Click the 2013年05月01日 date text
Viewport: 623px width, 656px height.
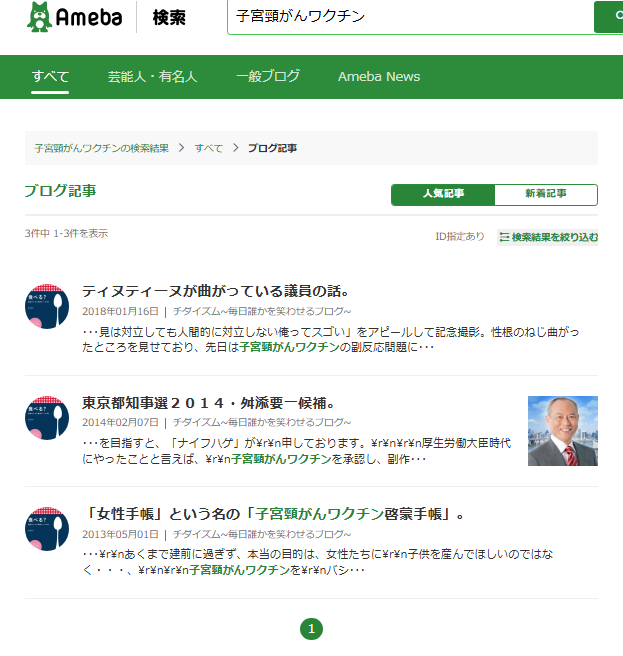(120, 534)
